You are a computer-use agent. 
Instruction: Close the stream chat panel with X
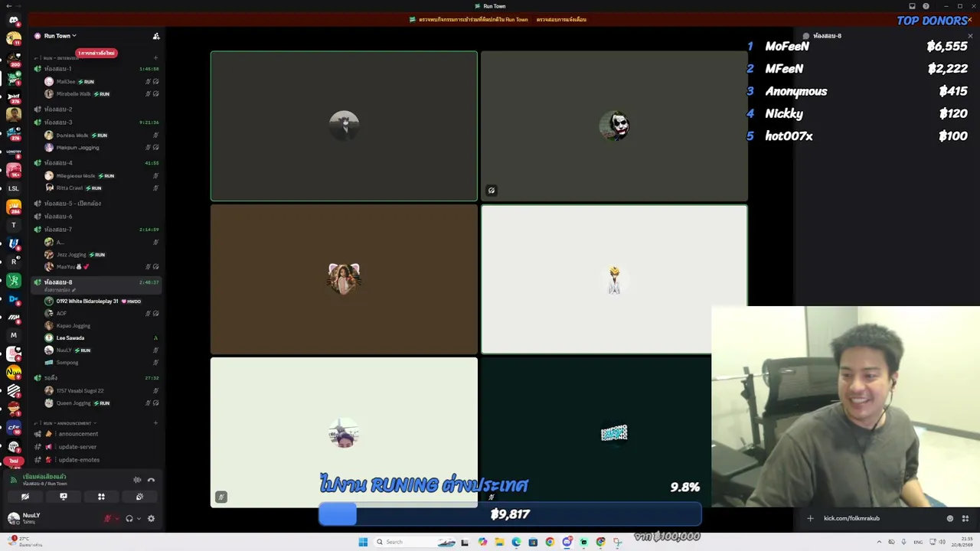[x=970, y=36]
